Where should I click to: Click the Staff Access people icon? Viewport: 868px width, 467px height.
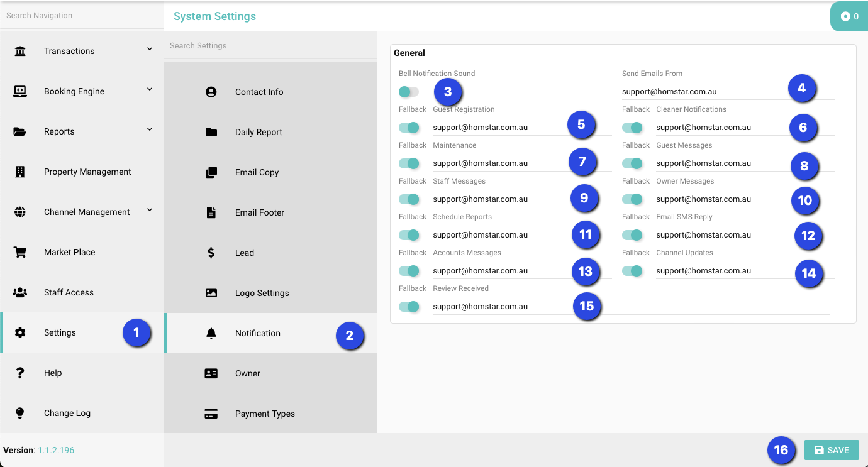pos(20,292)
